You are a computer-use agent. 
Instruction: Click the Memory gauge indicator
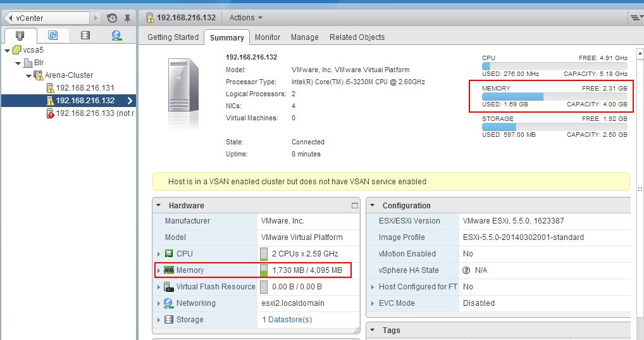pos(264,270)
